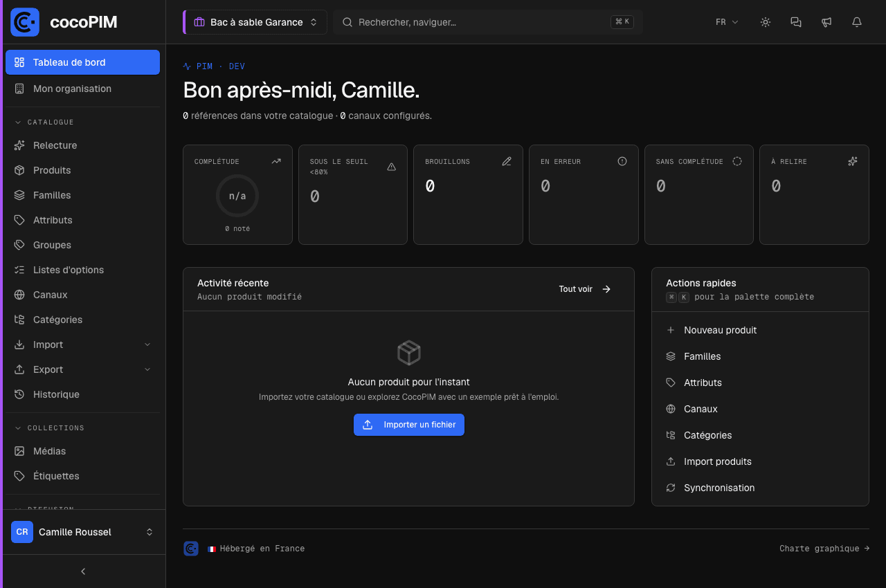Click the Sous le seuil warning icon
The image size is (886, 588).
[392, 167]
